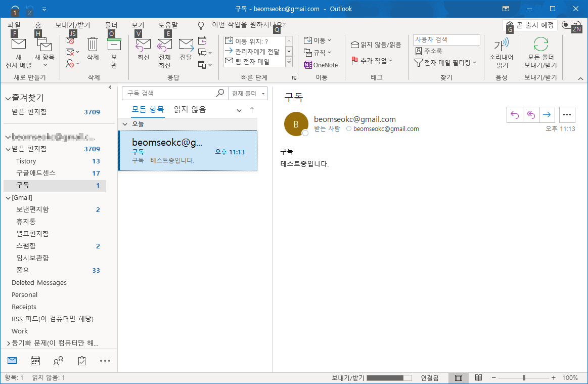Open the 보낸편지함 folder
The width and height of the screenshot is (588, 384).
coord(55,209)
